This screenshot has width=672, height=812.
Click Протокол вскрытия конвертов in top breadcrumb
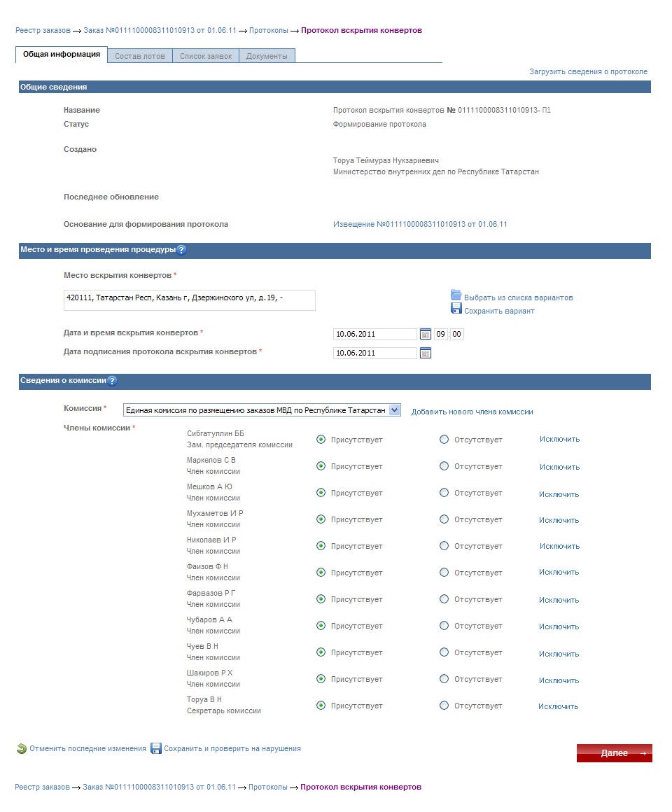pos(361,31)
